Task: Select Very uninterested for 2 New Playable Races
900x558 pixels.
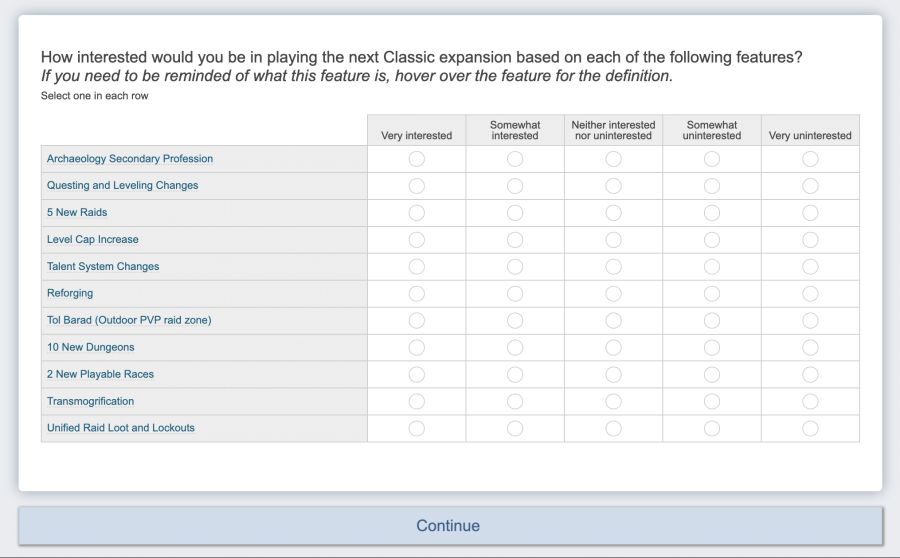Action: click(x=810, y=375)
